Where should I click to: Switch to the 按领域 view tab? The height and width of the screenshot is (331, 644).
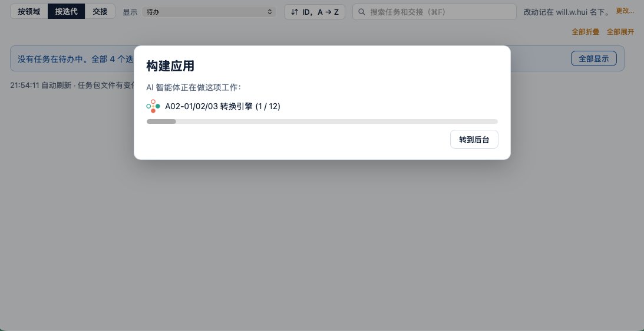[x=29, y=12]
